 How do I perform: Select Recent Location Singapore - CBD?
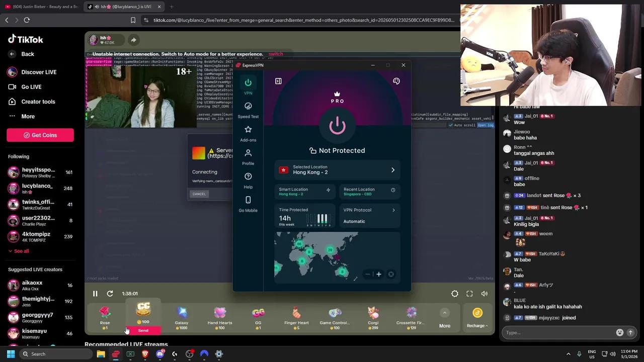(x=369, y=192)
